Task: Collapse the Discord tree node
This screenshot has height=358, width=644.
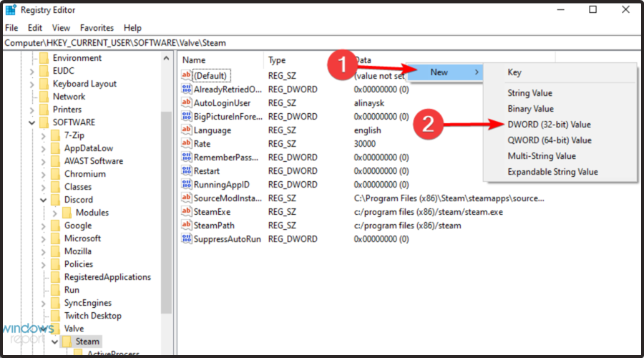Action: (x=43, y=200)
